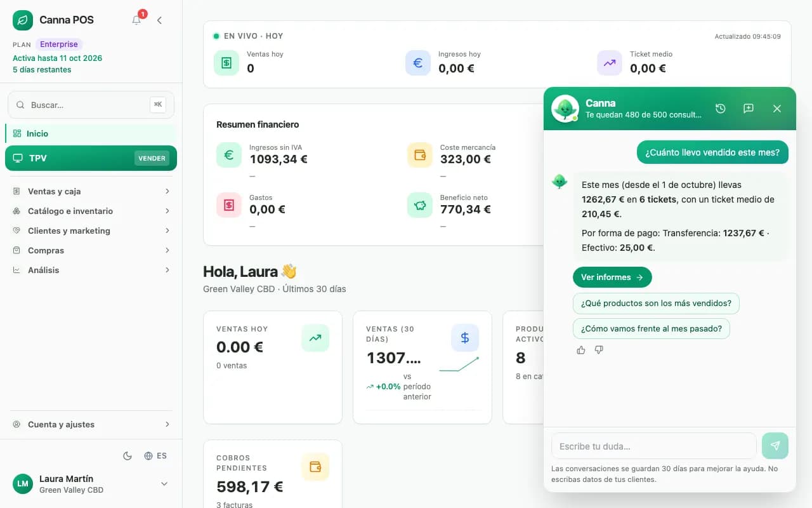812x508 pixels.
Task: Ask how we compare to last month
Action: click(x=652, y=329)
